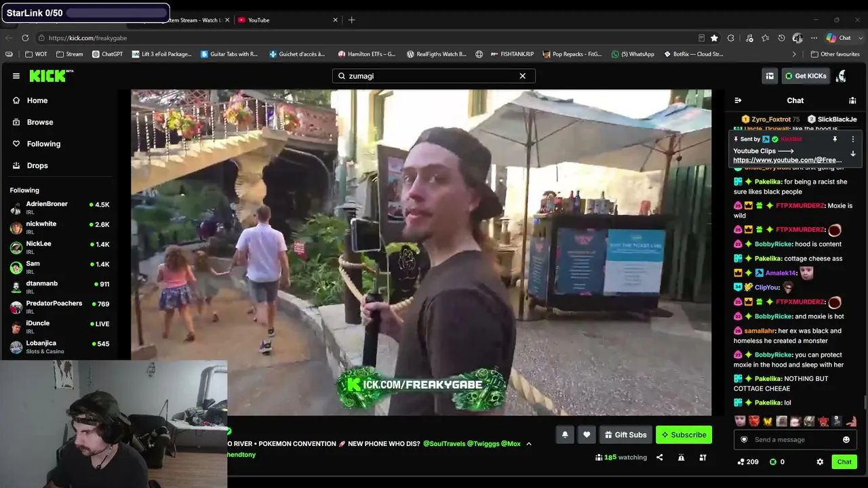Open Other favourites folder
Viewport: 868px width, 488px height.
tap(835, 54)
